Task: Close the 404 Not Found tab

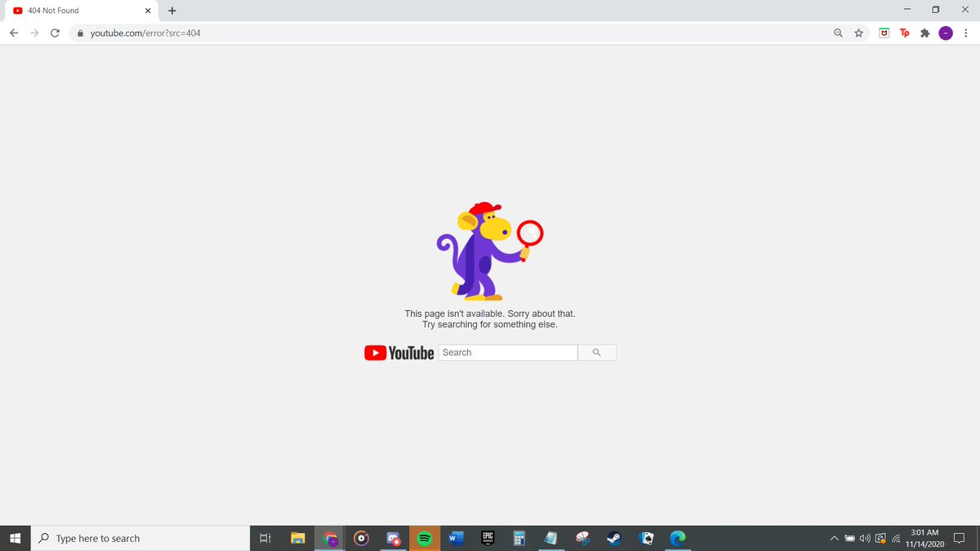Action: click(x=148, y=11)
